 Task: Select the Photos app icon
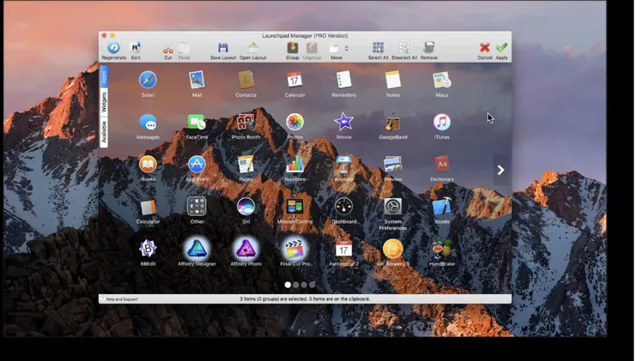coord(295,122)
